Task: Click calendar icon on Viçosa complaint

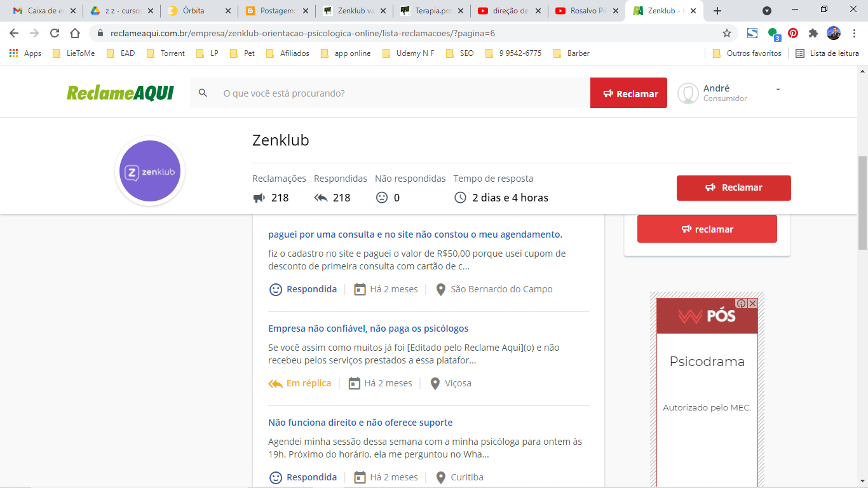Action: click(x=354, y=383)
